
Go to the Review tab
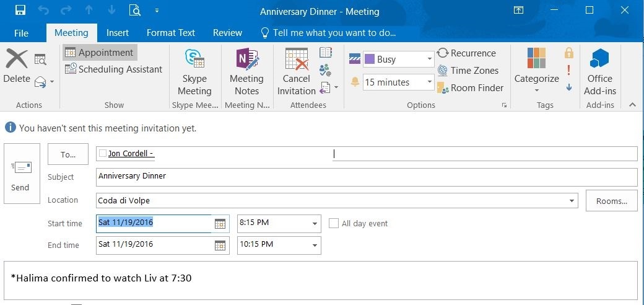tap(227, 33)
